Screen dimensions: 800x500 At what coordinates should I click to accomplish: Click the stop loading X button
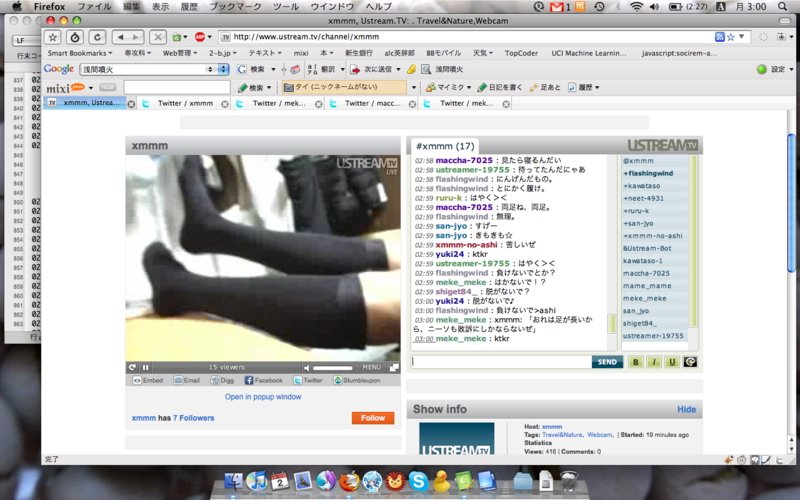point(158,37)
